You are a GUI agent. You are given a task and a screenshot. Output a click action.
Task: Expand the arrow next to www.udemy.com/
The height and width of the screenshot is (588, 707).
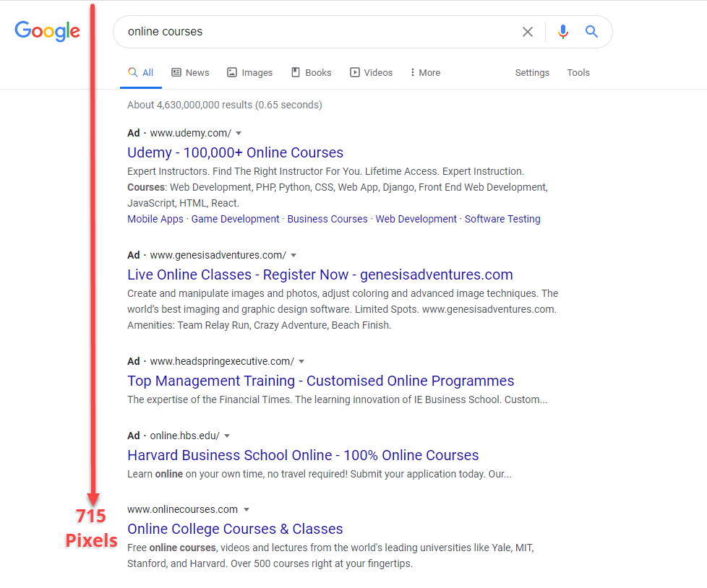239,134
